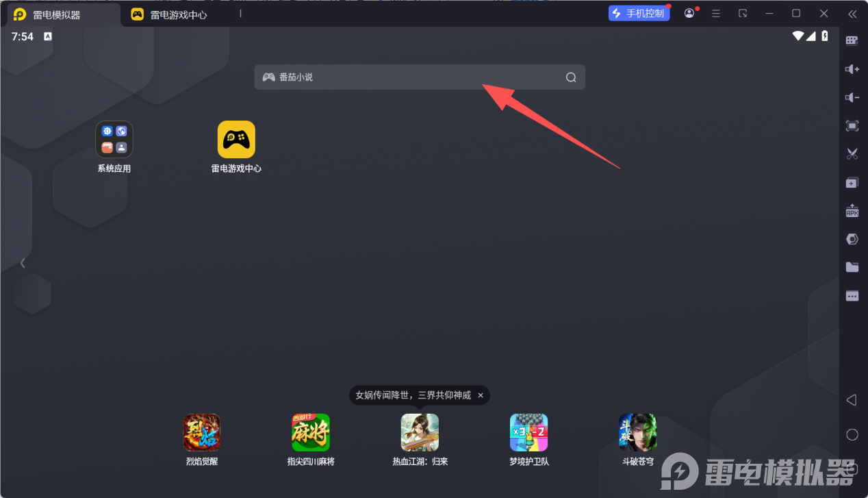Increase volume via sidebar speaker plus icon

tap(852, 69)
